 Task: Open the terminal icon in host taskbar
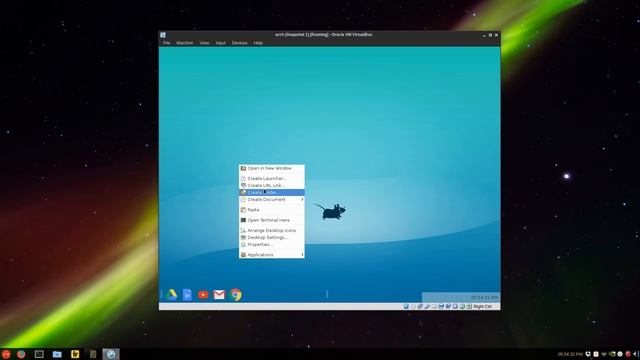tap(39, 354)
